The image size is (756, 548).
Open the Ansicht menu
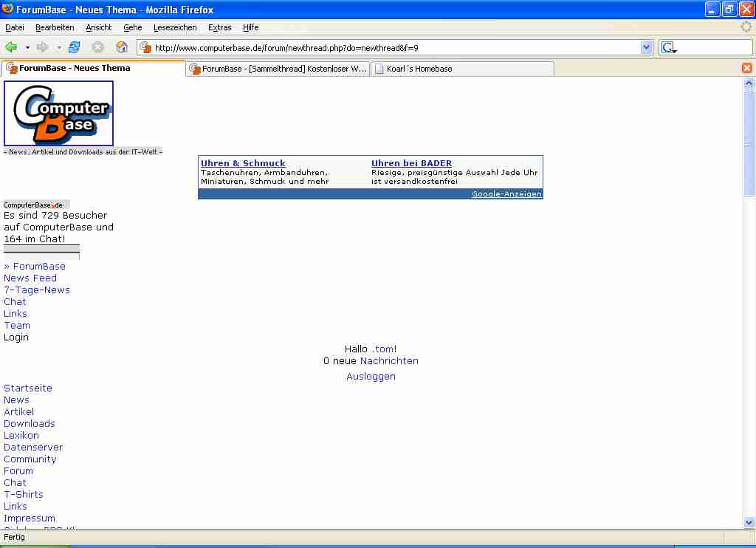tap(98, 27)
